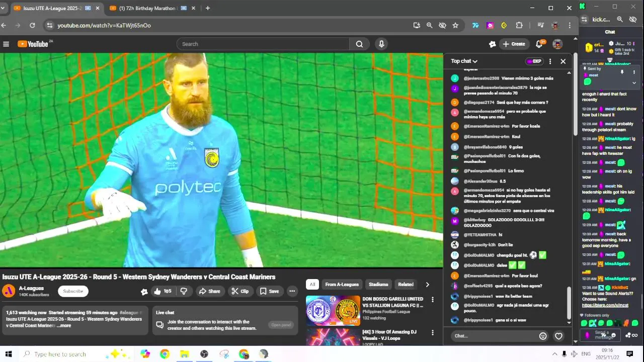Collapse the pinned message in Kick chat

pyautogui.click(x=634, y=82)
